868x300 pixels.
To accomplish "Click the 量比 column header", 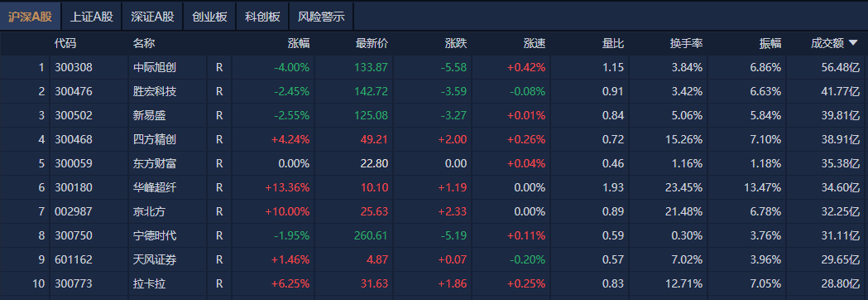I will pos(613,43).
